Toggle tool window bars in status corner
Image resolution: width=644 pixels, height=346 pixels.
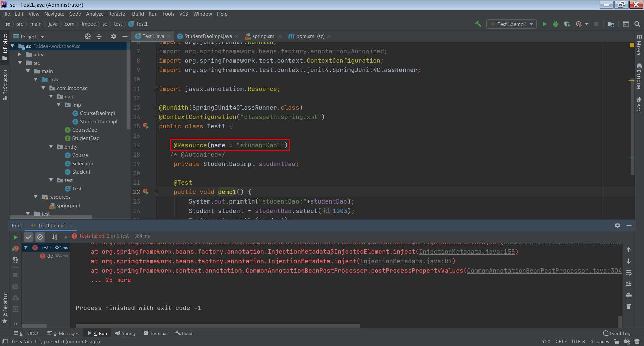[x=5, y=342]
